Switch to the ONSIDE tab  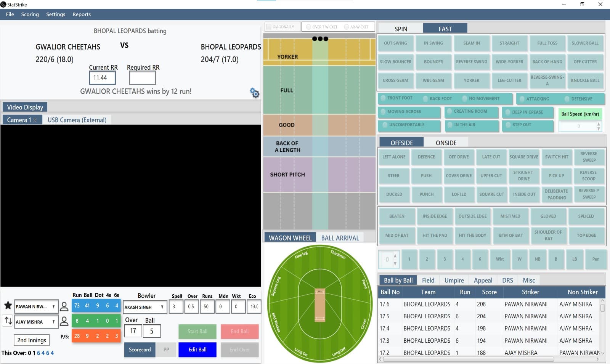(446, 143)
